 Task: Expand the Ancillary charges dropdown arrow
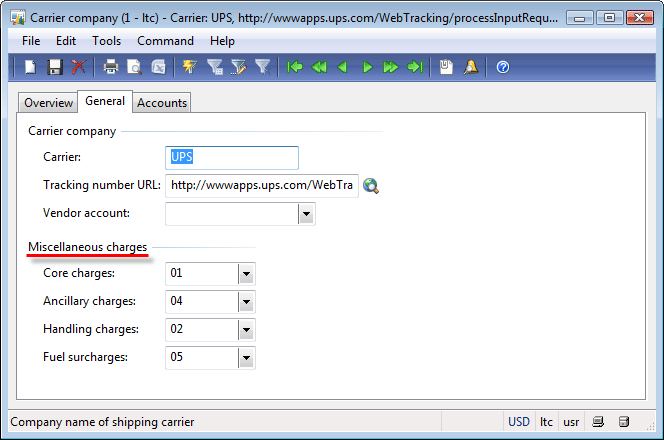246,302
